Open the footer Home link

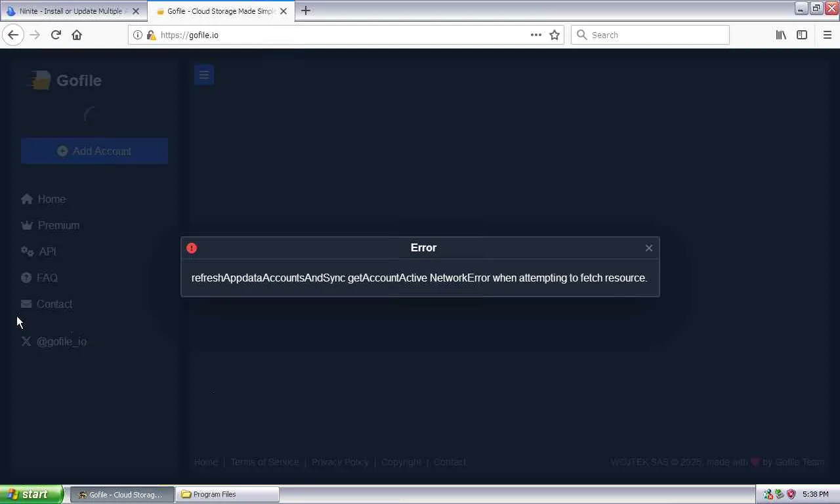(x=206, y=462)
